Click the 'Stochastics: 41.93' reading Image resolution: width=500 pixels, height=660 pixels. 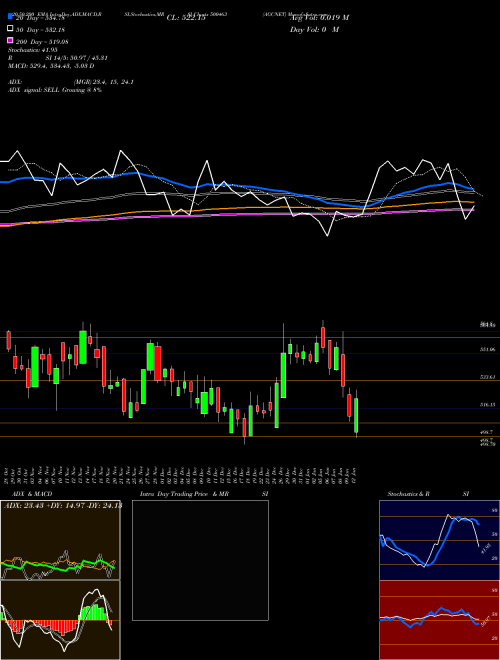pos(33,50)
